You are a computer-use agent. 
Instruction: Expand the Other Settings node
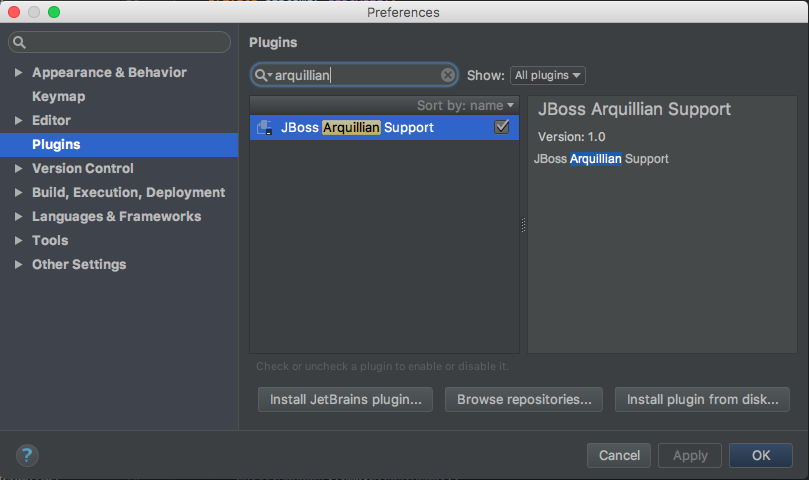pos(19,264)
